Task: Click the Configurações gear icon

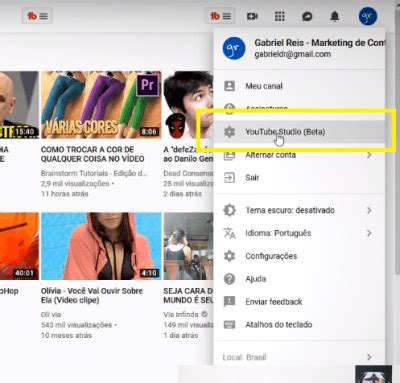Action: (x=229, y=256)
